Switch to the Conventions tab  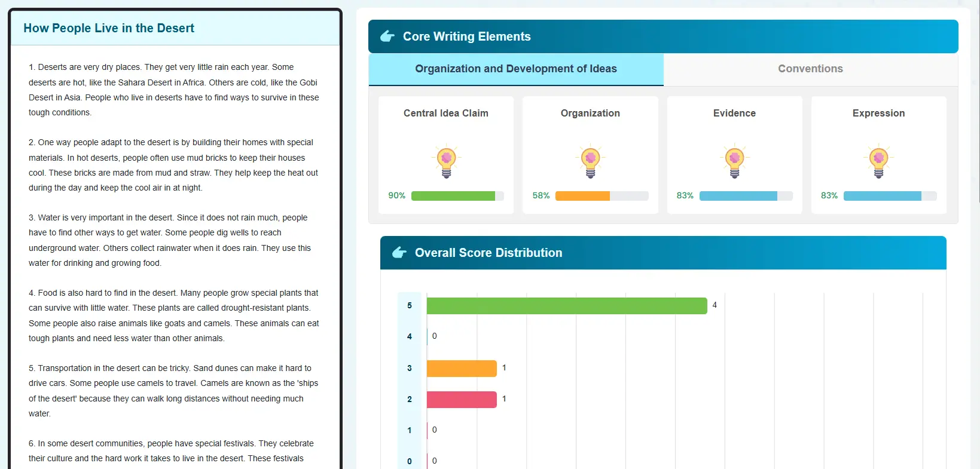(x=810, y=69)
